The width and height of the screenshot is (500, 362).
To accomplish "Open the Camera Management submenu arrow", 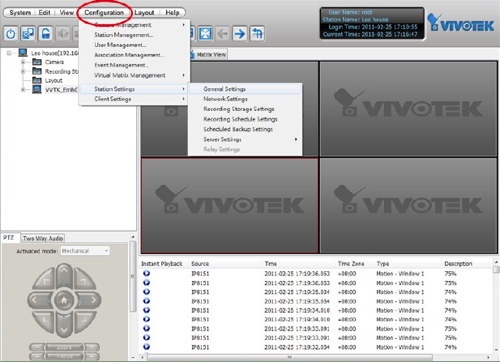I will point(183,25).
